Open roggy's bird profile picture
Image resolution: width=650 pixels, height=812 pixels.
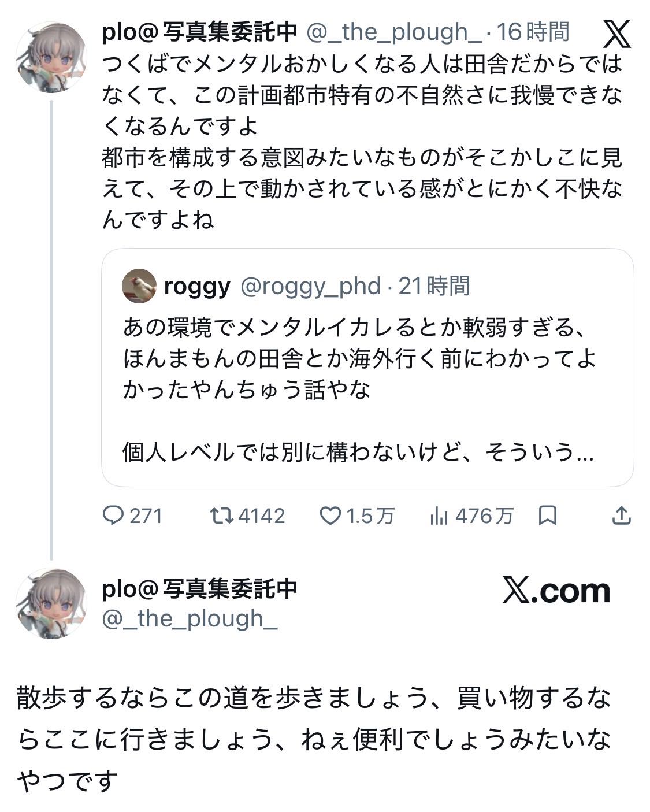pos(139,286)
